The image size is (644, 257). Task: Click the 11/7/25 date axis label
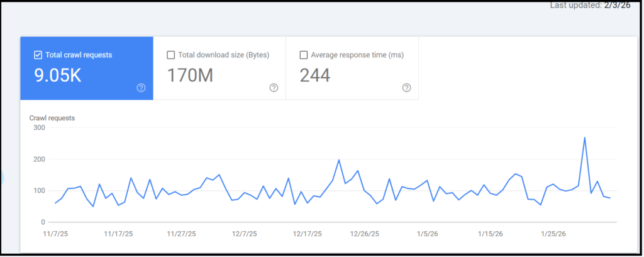[x=55, y=234]
